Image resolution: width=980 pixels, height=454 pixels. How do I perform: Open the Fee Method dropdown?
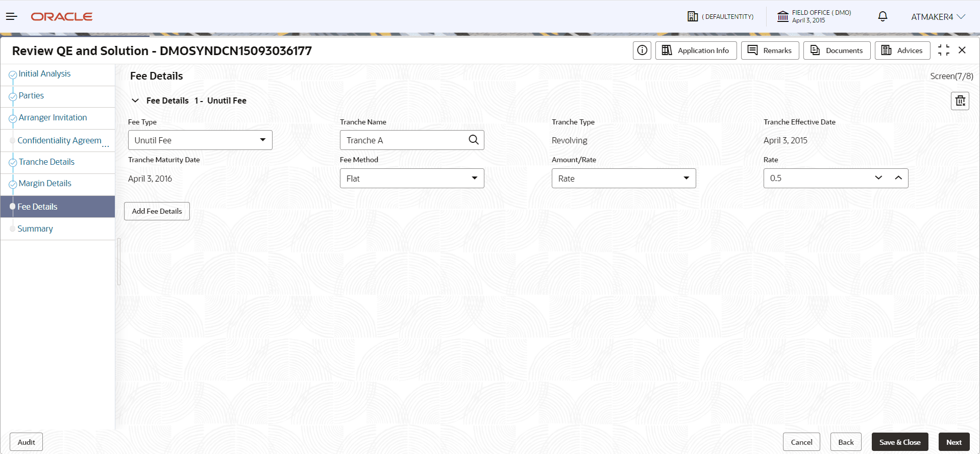(x=412, y=179)
